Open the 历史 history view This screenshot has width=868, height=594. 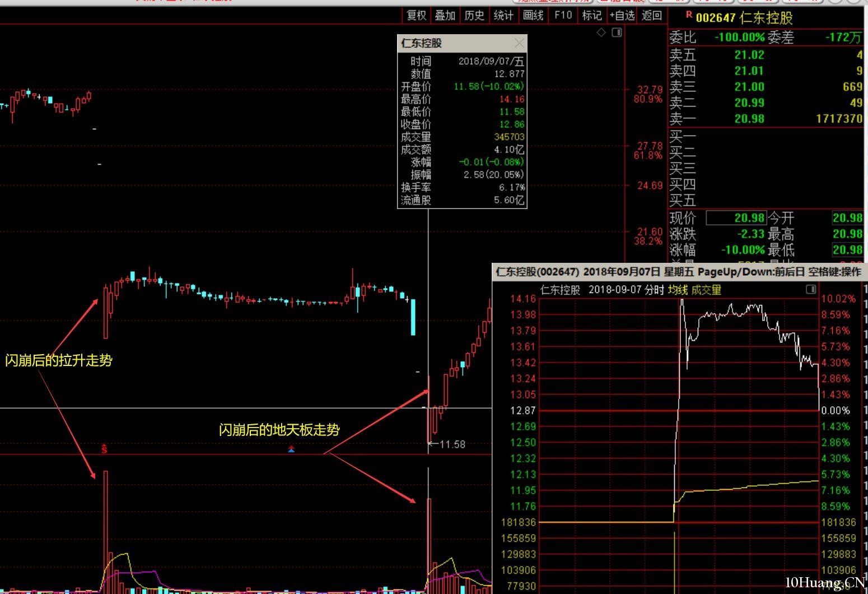click(x=474, y=15)
